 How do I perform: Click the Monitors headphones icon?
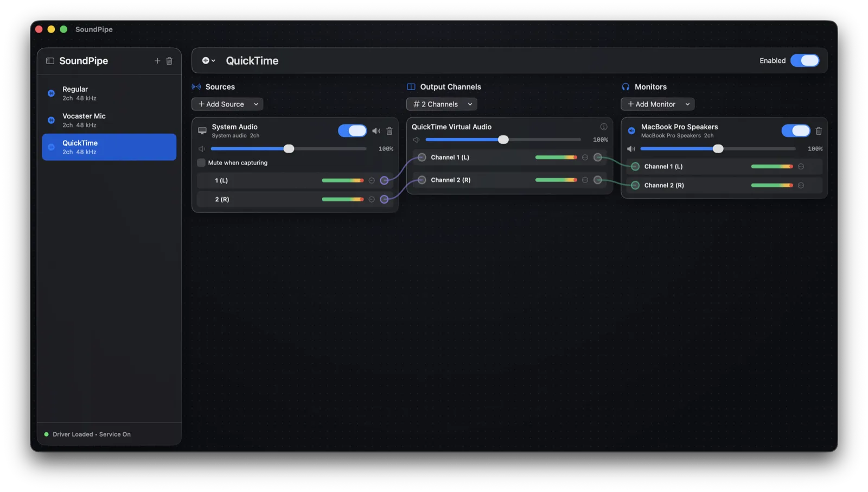626,87
